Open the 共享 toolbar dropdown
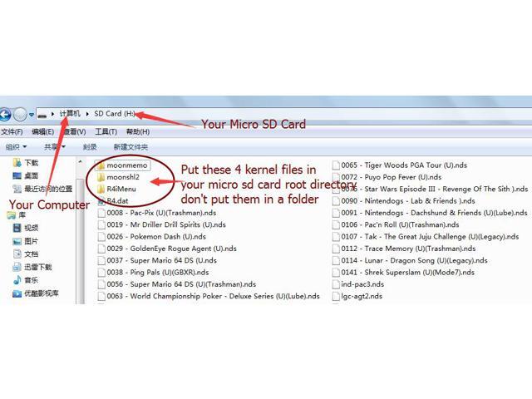Image resolution: width=532 pixels, height=399 pixels. [55, 147]
